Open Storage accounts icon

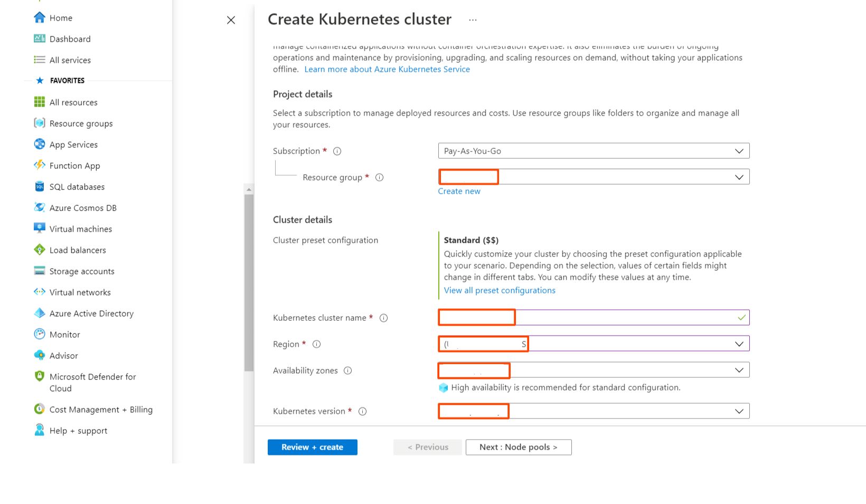(40, 271)
